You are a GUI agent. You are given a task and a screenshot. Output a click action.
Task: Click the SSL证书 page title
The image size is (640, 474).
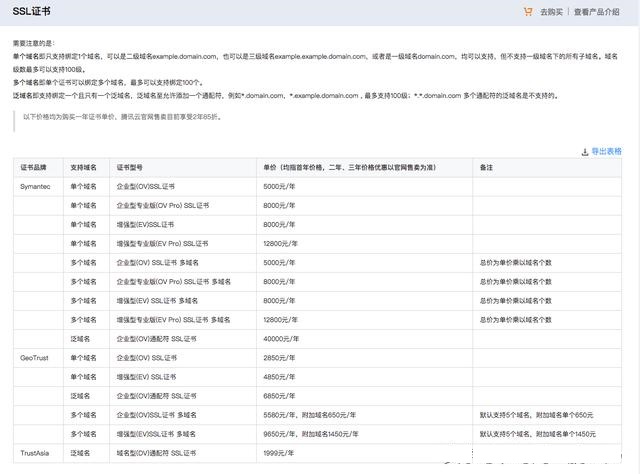31,12
